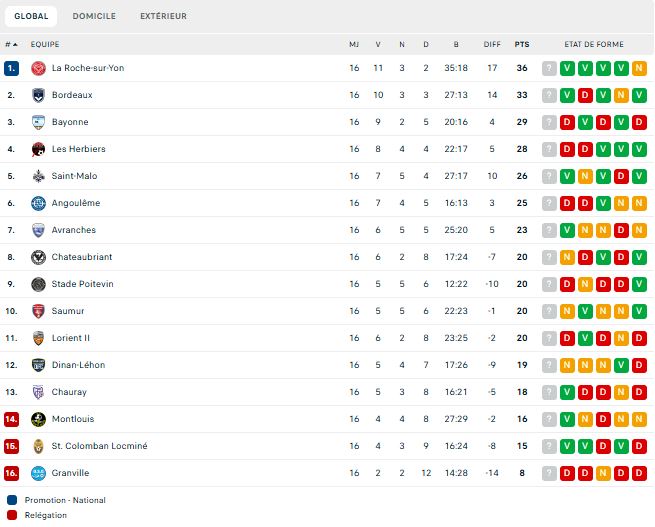
Task: Click the Bayonne team crest icon
Action: [x=38, y=122]
